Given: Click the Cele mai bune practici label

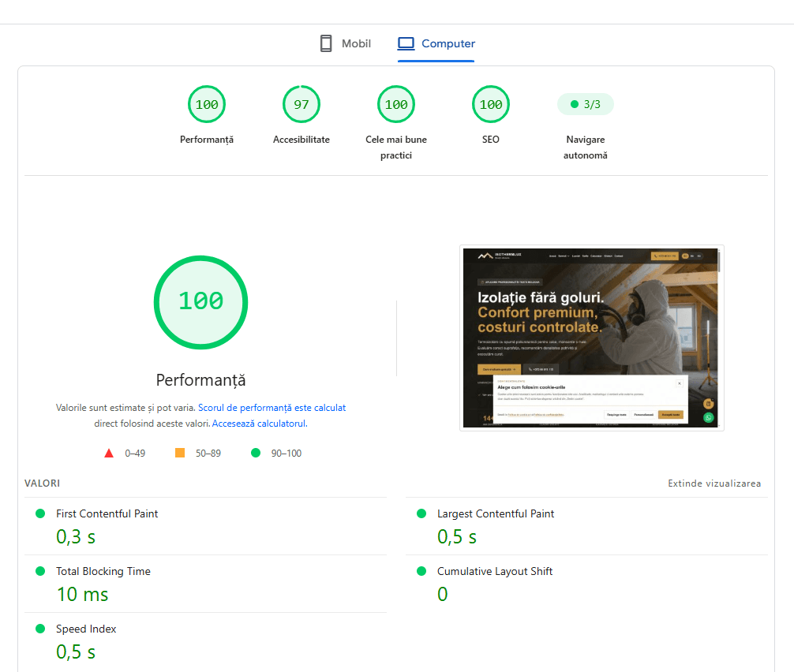Looking at the screenshot, I should coord(396,147).
